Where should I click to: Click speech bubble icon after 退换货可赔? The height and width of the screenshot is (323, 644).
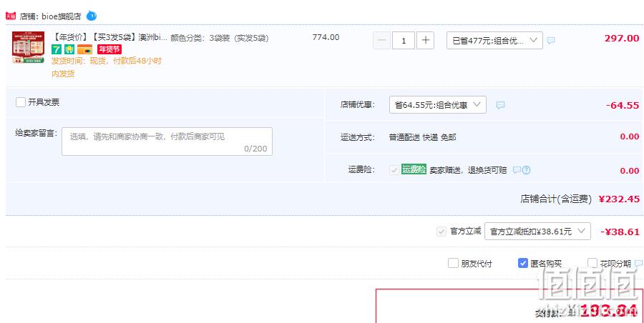pyautogui.click(x=517, y=170)
